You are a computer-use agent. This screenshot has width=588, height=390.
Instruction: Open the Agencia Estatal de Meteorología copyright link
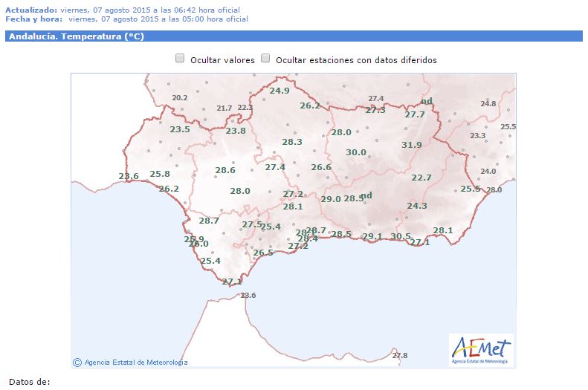(x=131, y=363)
